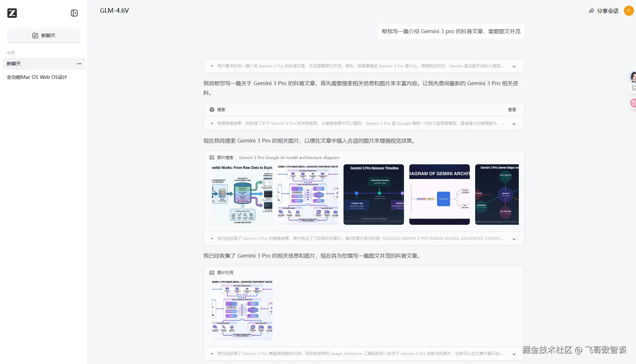Image resolution: width=636 pixels, height=364 pixels.
Task: Open the three-dot menu for 新聊天
Action: tap(79, 64)
